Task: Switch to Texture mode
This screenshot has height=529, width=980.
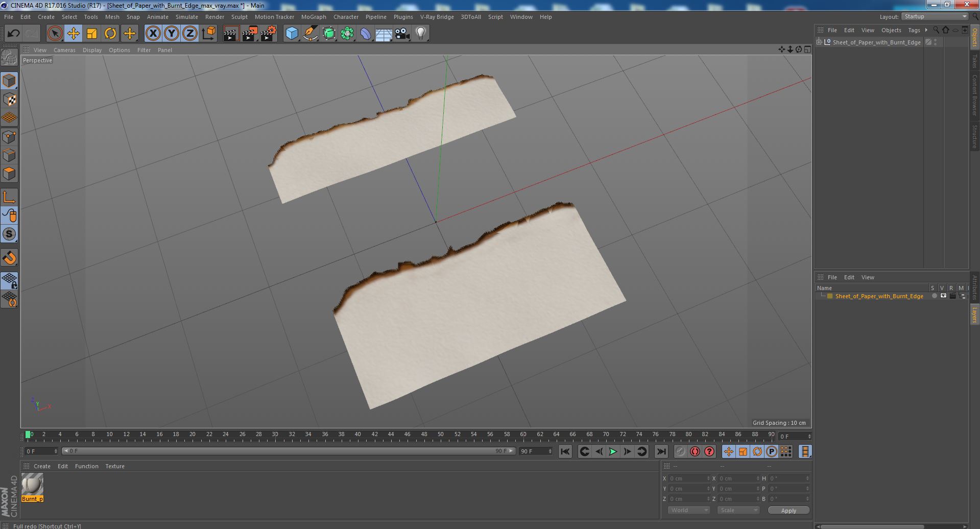Action: coord(9,100)
